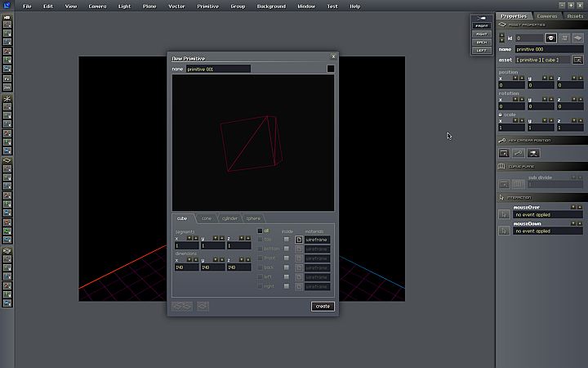Open the Primitive menu

pos(207,6)
